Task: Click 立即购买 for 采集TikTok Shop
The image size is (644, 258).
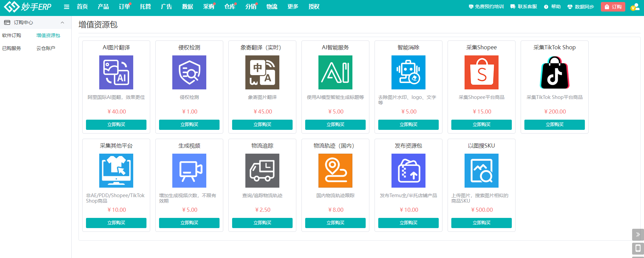Action: pyautogui.click(x=555, y=125)
